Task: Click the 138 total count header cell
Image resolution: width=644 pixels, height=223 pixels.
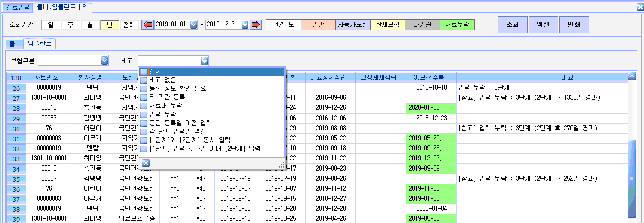Action: (16, 78)
